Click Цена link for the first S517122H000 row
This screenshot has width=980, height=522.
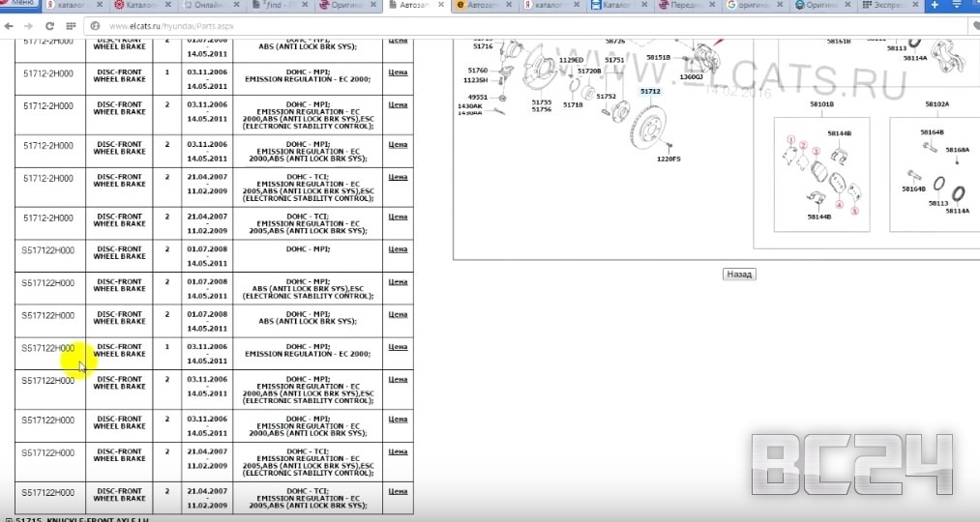(397, 249)
